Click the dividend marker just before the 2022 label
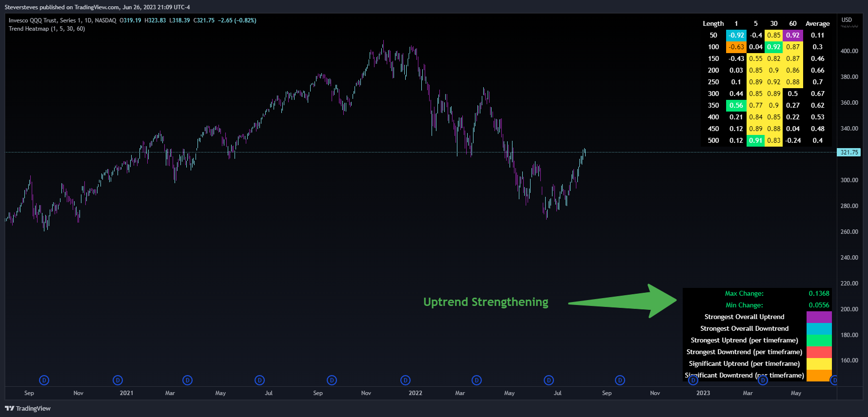The width and height of the screenshot is (868, 417). pos(405,380)
